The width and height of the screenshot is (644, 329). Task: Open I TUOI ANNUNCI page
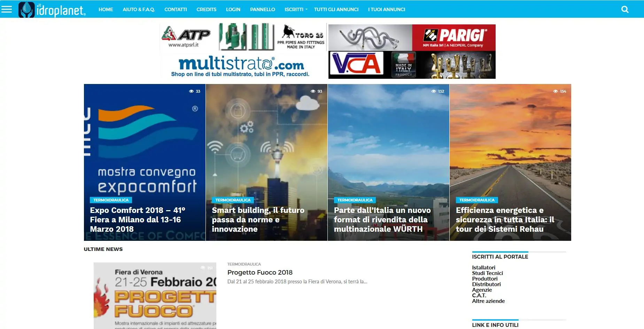click(387, 9)
